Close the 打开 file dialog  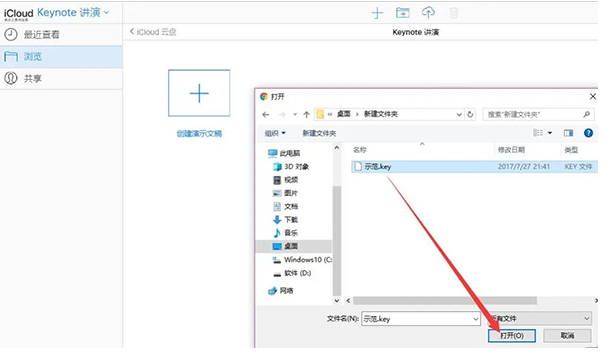593,96
